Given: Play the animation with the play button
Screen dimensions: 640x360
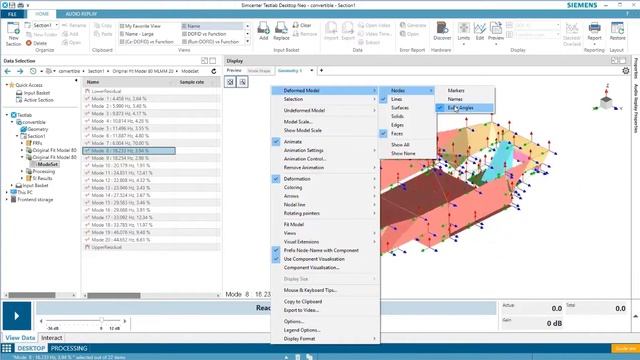Looking at the screenshot, I should click(17, 316).
